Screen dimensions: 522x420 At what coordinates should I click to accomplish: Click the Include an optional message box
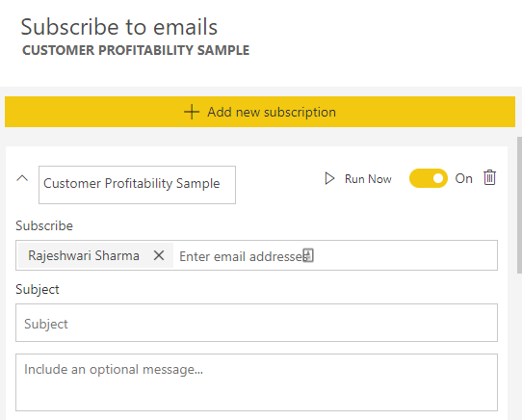point(257,382)
